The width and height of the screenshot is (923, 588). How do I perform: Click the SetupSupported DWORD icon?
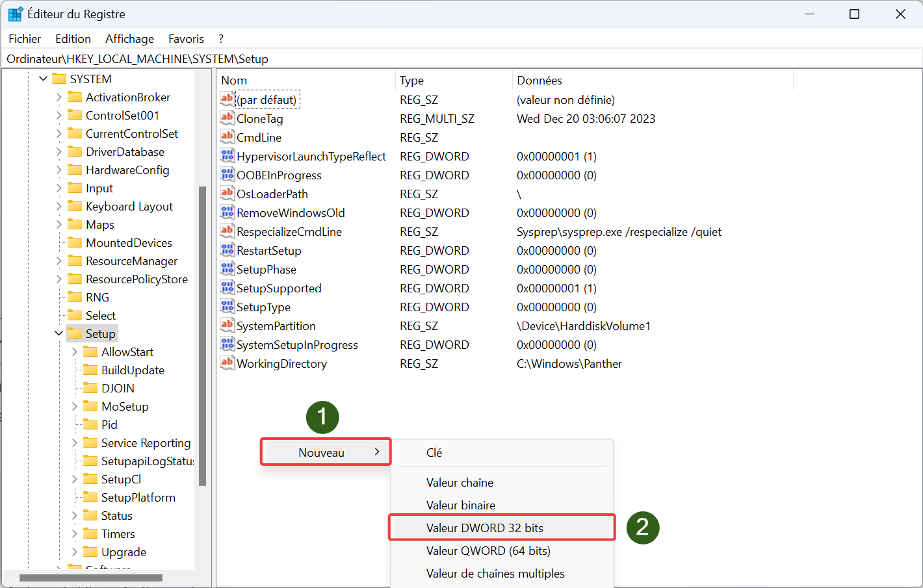point(227,288)
